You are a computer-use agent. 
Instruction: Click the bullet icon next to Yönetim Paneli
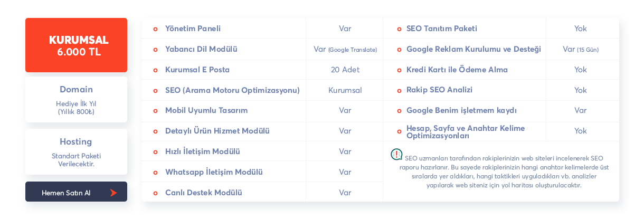click(155, 29)
